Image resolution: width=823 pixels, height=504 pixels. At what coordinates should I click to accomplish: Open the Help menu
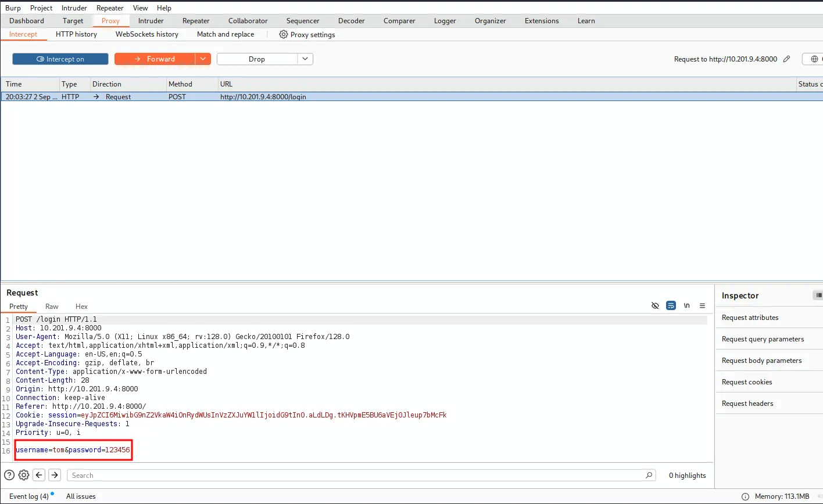[164, 8]
